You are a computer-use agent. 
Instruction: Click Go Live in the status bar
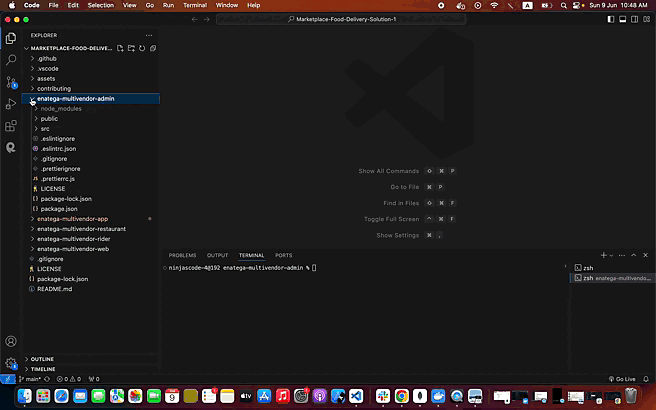(x=621, y=379)
